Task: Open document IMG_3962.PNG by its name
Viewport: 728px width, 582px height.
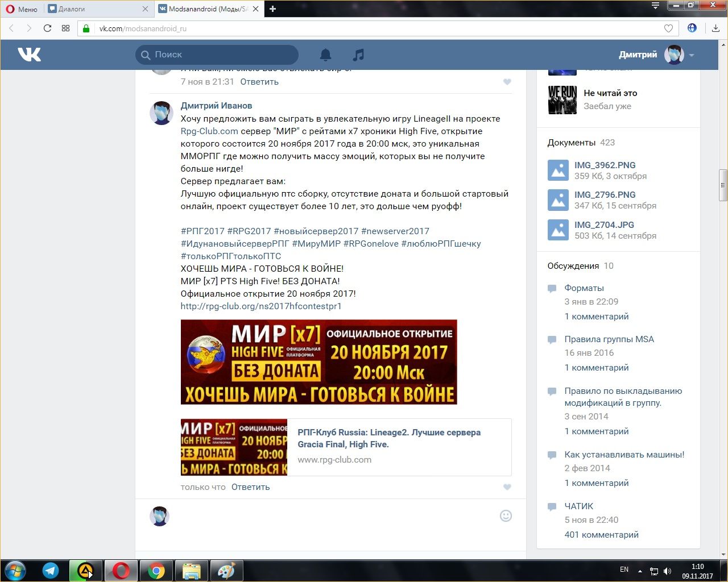Action: pos(605,165)
